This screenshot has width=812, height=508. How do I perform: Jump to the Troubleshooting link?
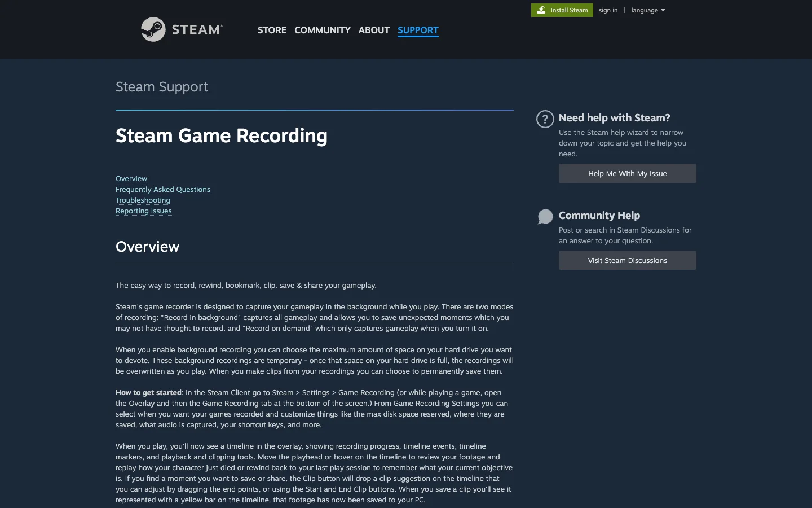click(x=143, y=200)
